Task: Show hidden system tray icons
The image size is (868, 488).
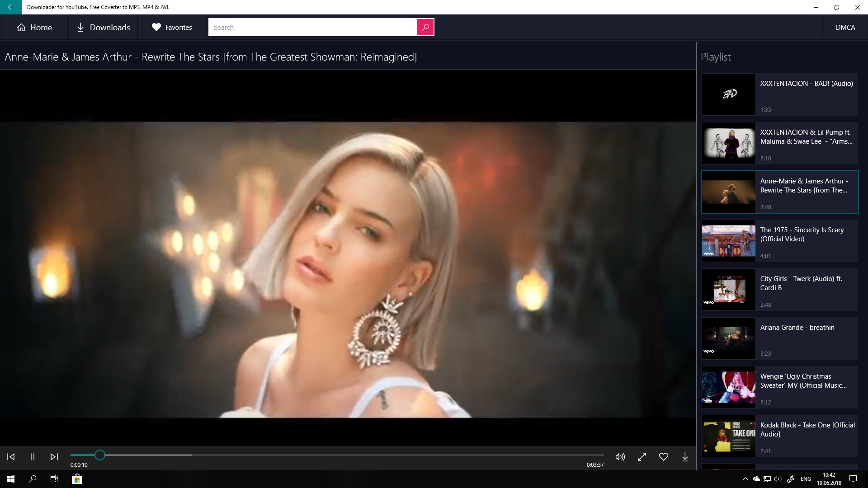Action: tap(745, 479)
